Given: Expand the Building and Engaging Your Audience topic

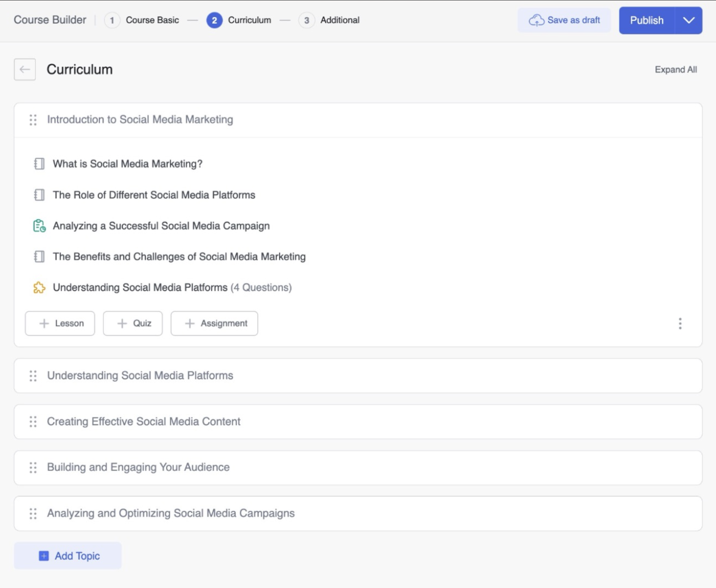Looking at the screenshot, I should pyautogui.click(x=138, y=467).
